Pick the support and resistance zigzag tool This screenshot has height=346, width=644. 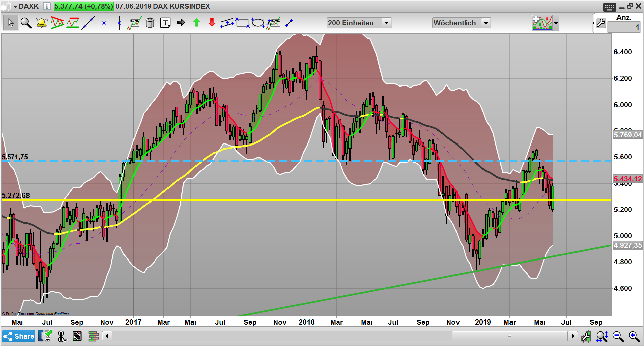point(73,23)
